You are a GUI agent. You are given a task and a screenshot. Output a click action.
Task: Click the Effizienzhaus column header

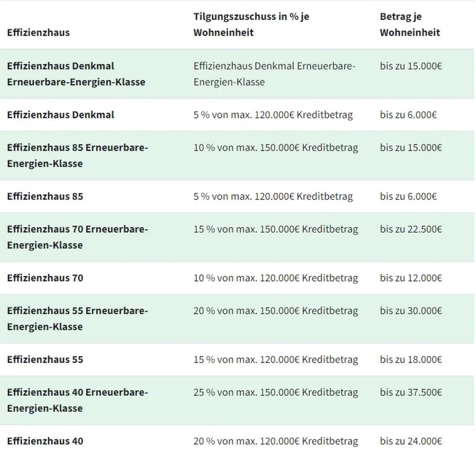(x=38, y=33)
